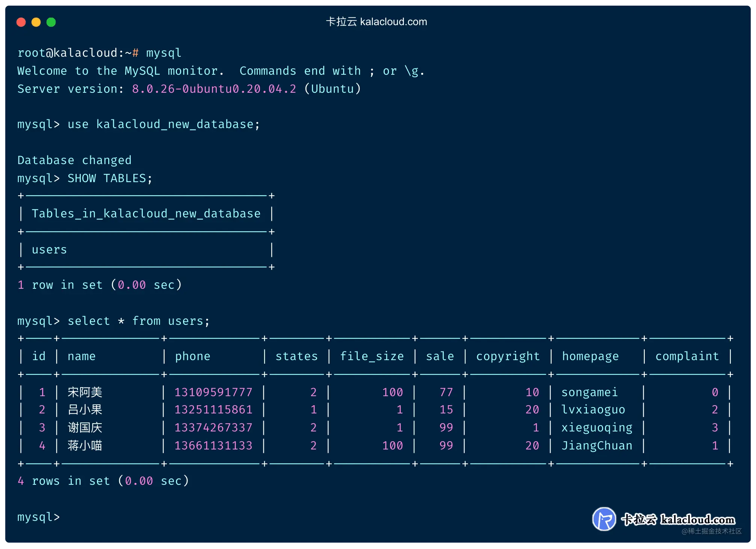Click the 'homepage' column header
756x549 pixels.
(x=590, y=356)
